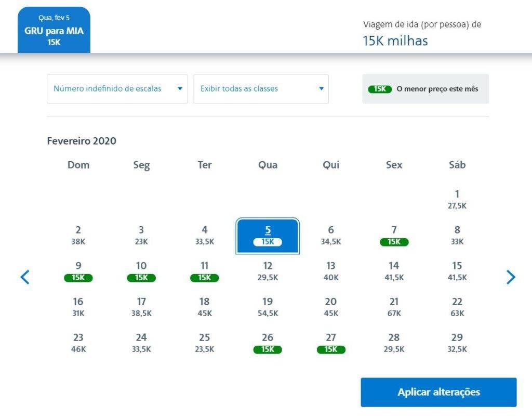Choose February 11 at 15K miles
This screenshot has height=416, width=532.
pos(205,271)
